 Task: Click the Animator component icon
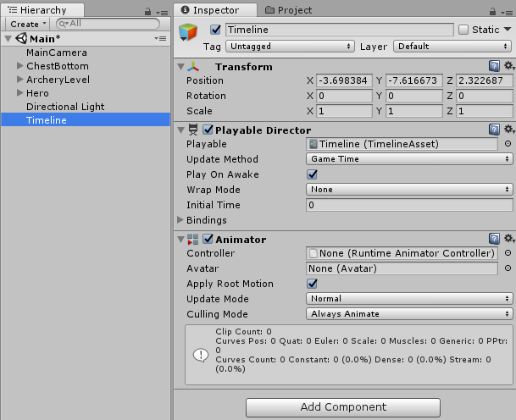tap(193, 239)
